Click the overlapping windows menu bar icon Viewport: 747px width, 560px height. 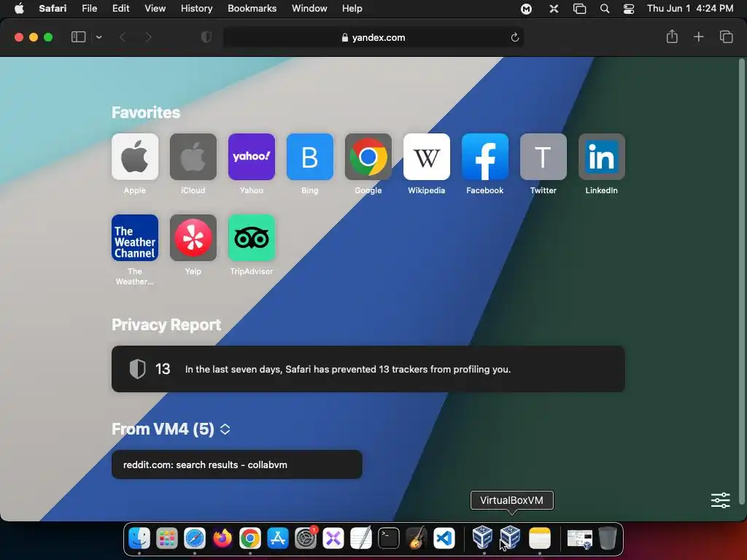click(579, 9)
